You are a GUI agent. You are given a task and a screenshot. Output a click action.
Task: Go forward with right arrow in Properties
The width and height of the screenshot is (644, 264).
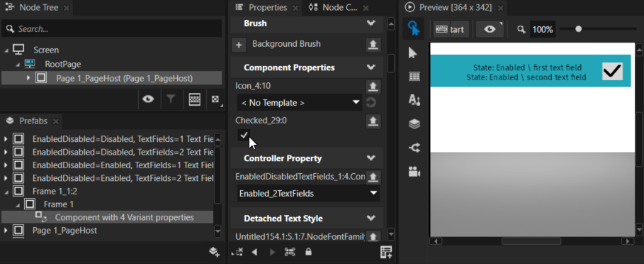tap(272, 252)
